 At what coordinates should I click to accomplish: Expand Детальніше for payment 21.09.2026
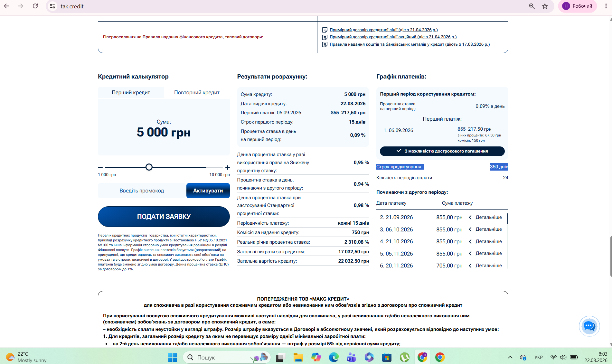(485, 217)
